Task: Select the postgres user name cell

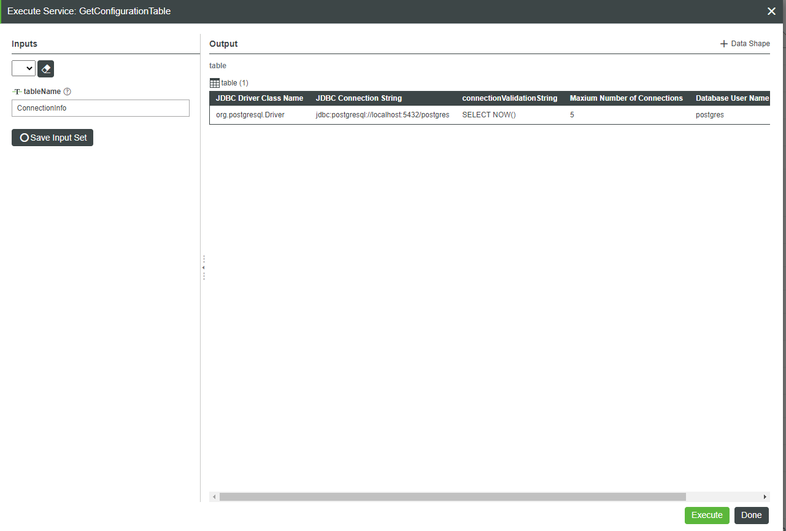Action: coord(709,115)
